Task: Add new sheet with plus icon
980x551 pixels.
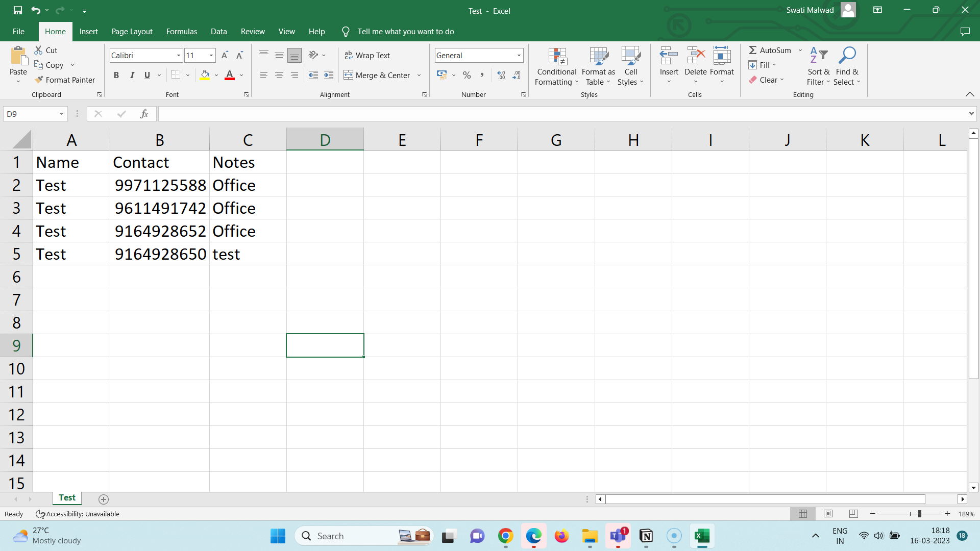Action: tap(104, 499)
